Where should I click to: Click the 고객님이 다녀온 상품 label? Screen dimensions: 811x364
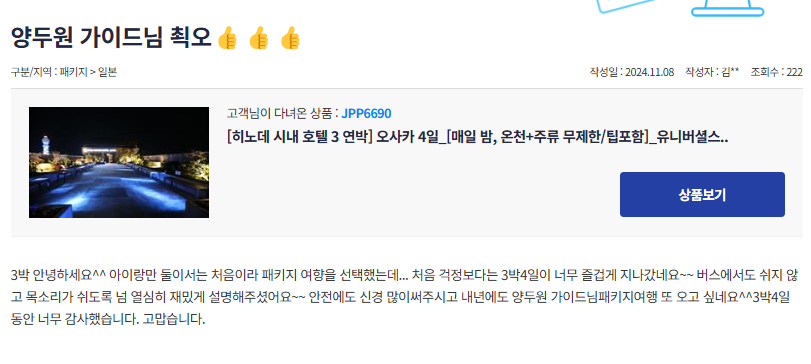(282, 113)
